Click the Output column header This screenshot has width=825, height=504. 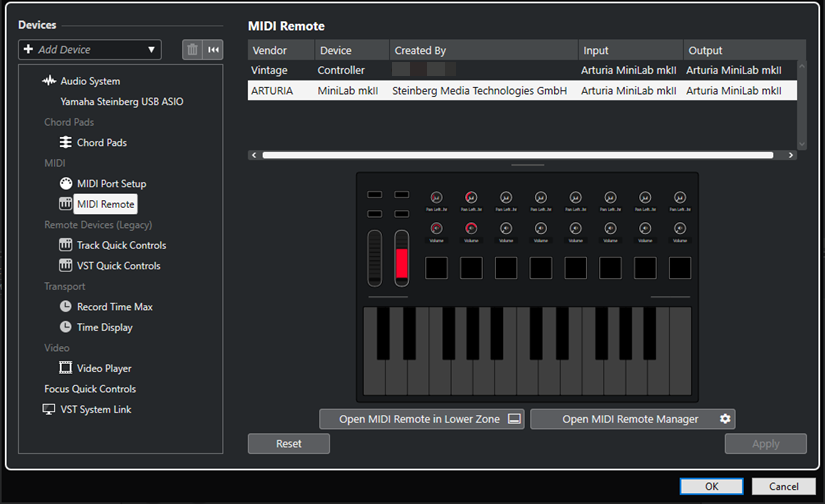744,50
